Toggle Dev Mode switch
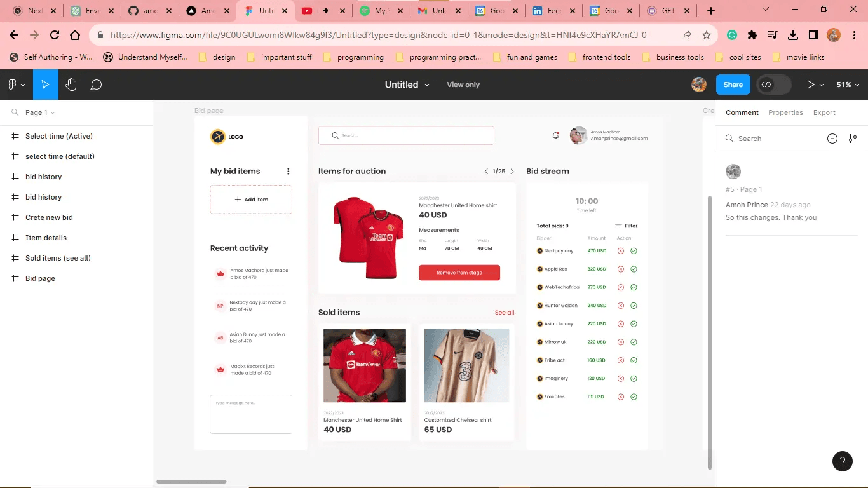 774,85
